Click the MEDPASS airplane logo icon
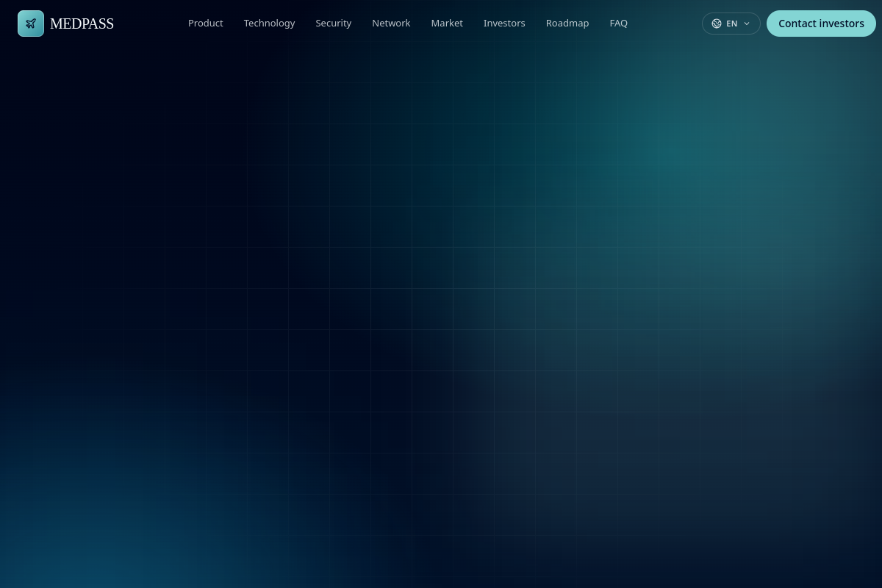The width and height of the screenshot is (882, 588). click(31, 24)
